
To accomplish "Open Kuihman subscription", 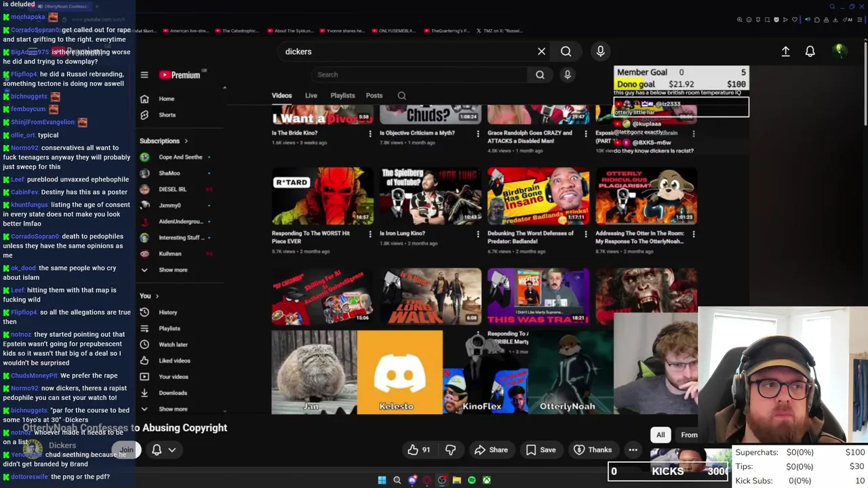I will click(170, 253).
